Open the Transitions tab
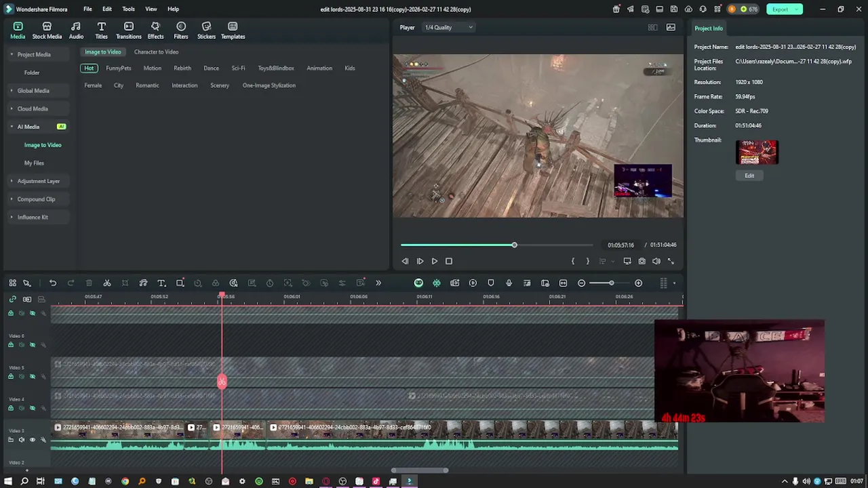868x488 pixels. pyautogui.click(x=128, y=30)
